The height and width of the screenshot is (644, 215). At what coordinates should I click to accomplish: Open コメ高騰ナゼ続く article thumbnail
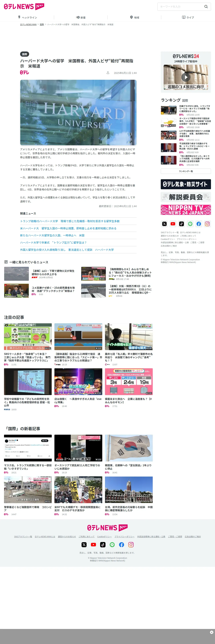pos(16,291)
